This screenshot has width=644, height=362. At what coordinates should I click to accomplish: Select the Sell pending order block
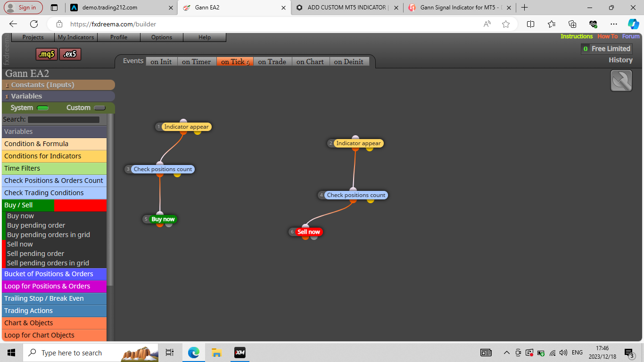tap(35, 254)
